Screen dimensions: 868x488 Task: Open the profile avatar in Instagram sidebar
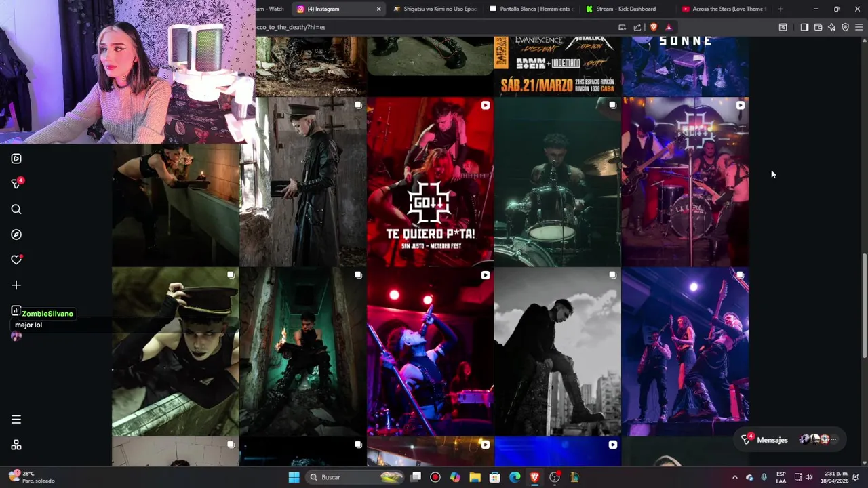[x=16, y=336]
